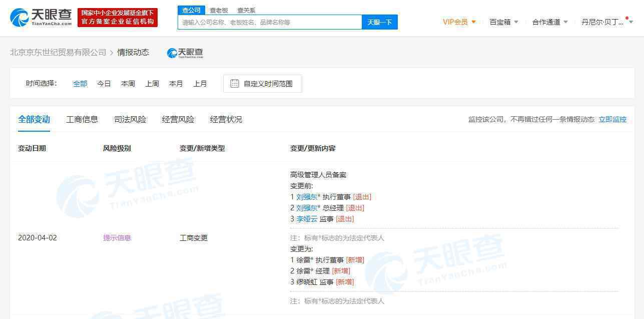Switch to the 查关系 search tab
Screen dimensions: 644x319
click(x=246, y=10)
